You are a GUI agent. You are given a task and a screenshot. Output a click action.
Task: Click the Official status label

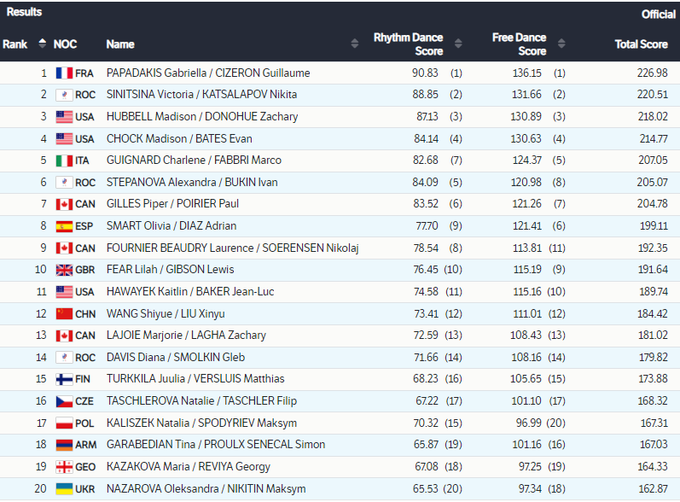tap(658, 14)
